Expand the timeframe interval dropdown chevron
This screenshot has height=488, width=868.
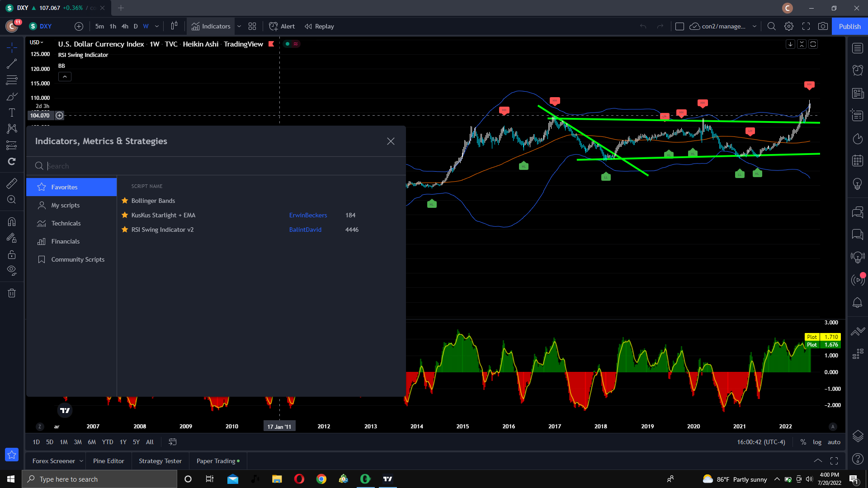(157, 26)
